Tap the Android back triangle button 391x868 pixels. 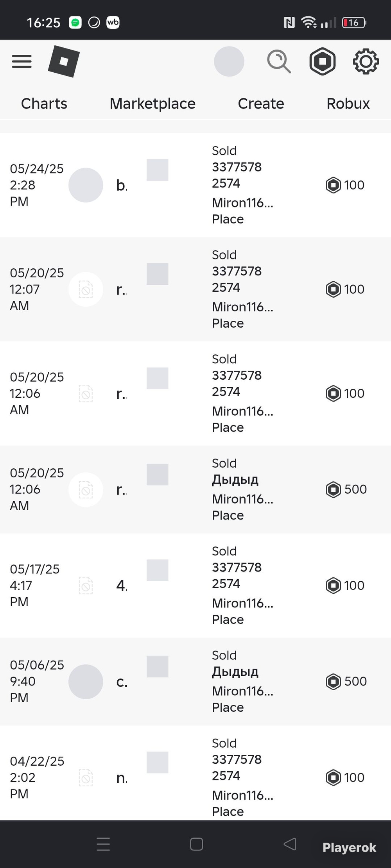click(x=290, y=844)
